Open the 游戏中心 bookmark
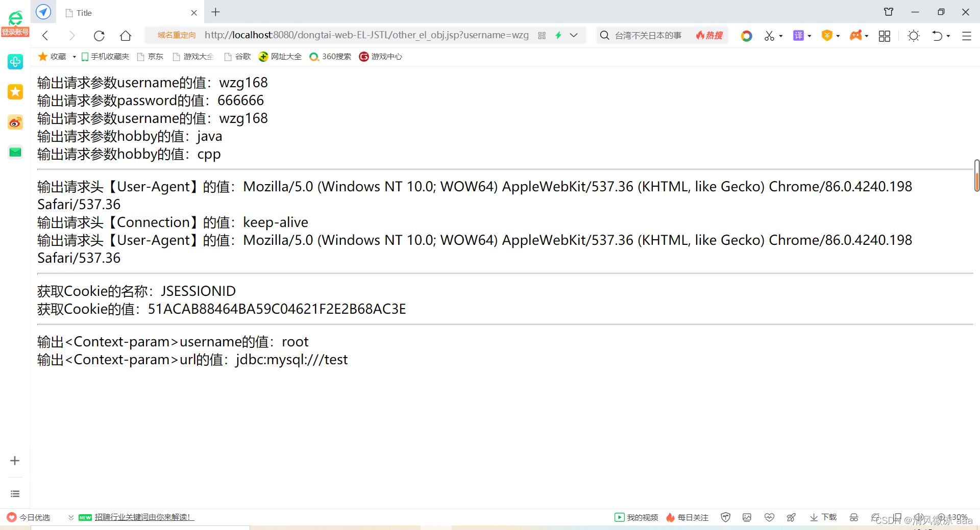 pyautogui.click(x=381, y=57)
